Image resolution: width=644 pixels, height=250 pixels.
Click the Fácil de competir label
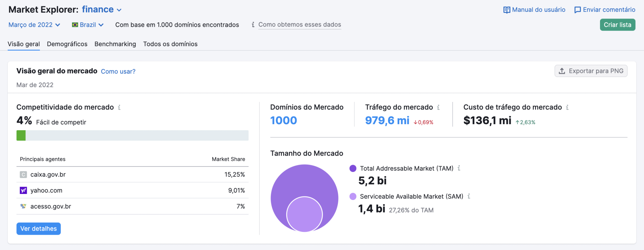61,122
